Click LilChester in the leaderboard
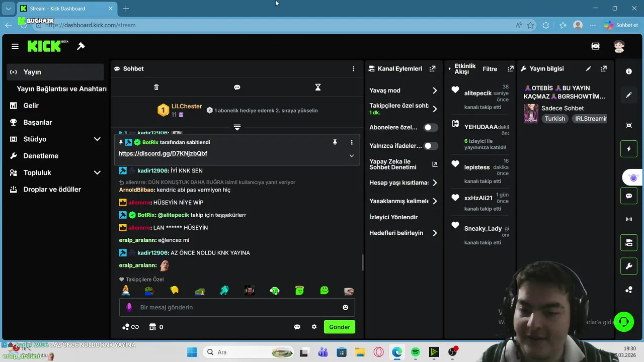This screenshot has height=362, width=644. tap(187, 107)
